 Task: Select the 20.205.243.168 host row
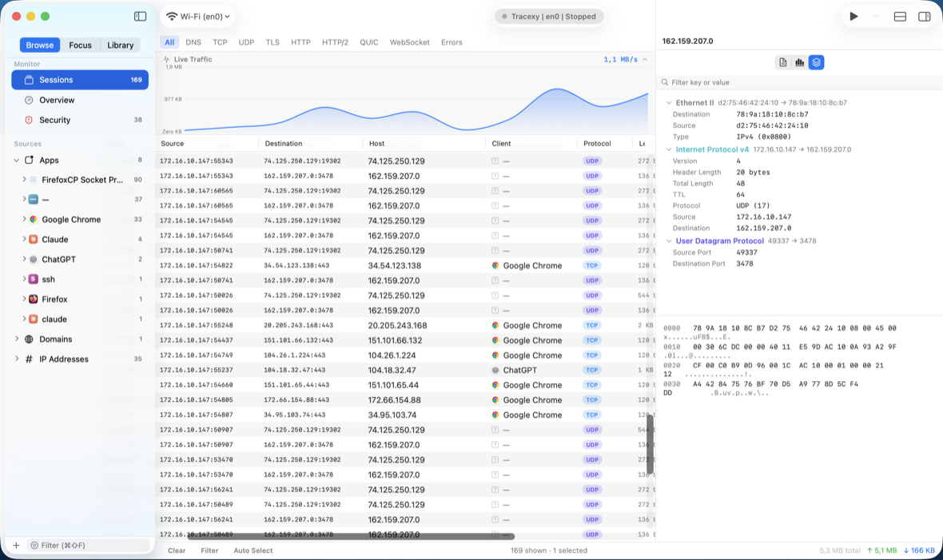point(404,325)
